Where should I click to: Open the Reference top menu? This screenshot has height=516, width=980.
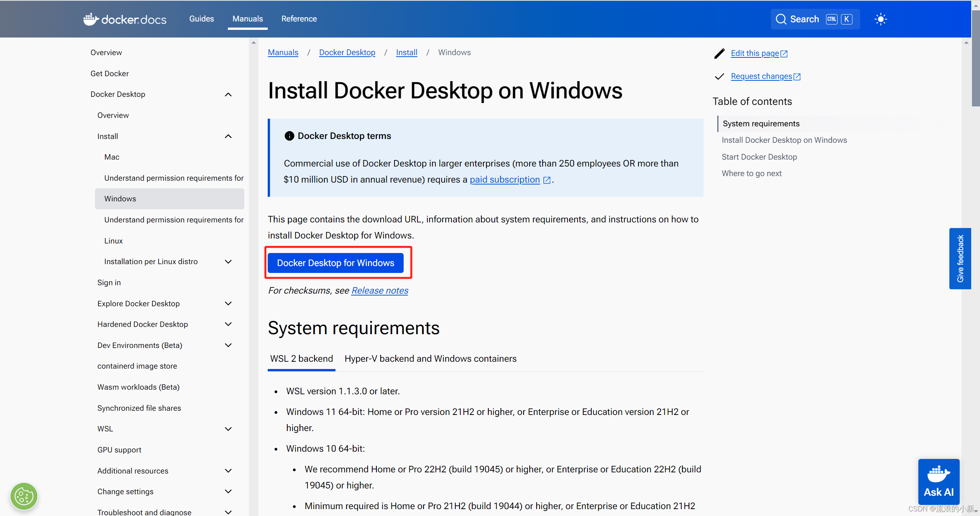click(299, 19)
